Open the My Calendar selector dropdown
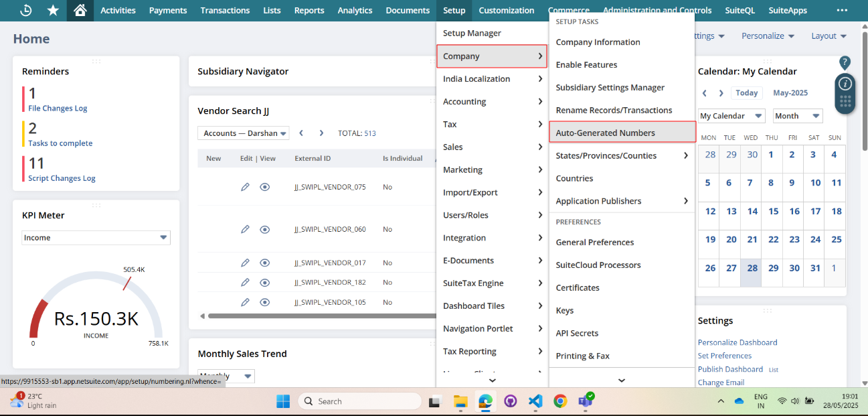Image resolution: width=868 pixels, height=416 pixels. [x=731, y=116]
